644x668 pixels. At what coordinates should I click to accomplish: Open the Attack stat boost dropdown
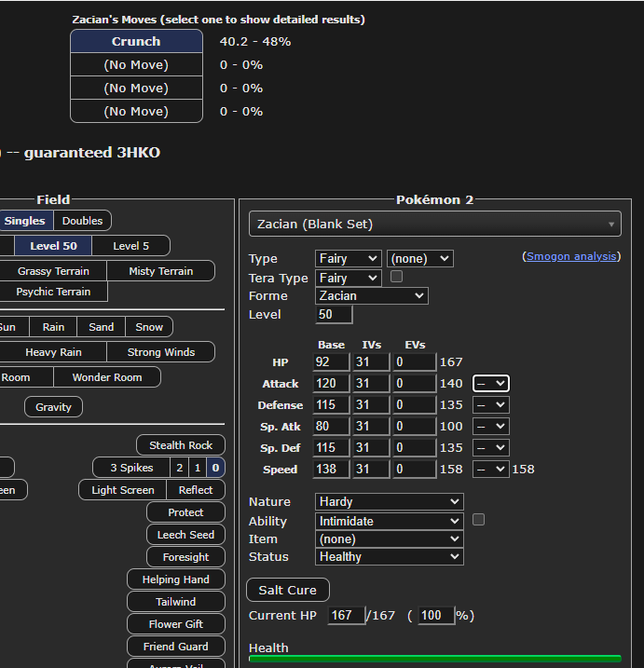490,383
